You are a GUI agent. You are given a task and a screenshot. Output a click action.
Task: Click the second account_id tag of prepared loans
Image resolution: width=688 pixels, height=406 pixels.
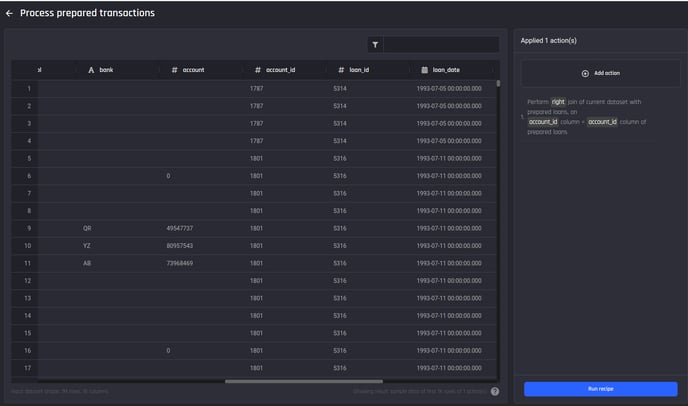[602, 122]
